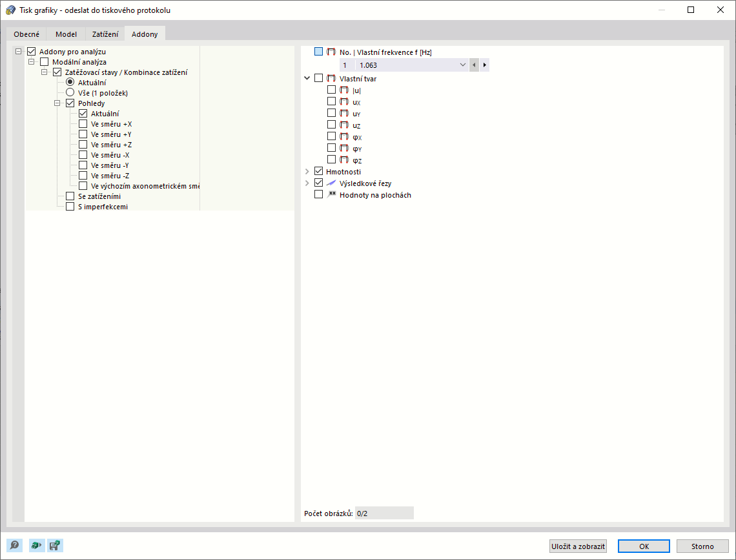Collapse Zatěžovací stavy / Kombinace zatížení node

(x=44, y=72)
